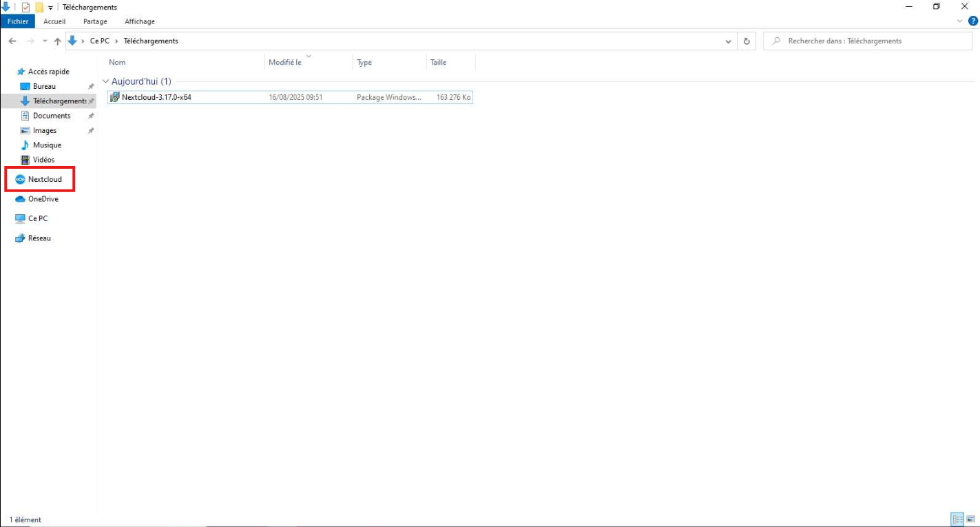The height and width of the screenshot is (527, 980).
Task: Open recent locations dropdown arrow
Action: pyautogui.click(x=45, y=41)
